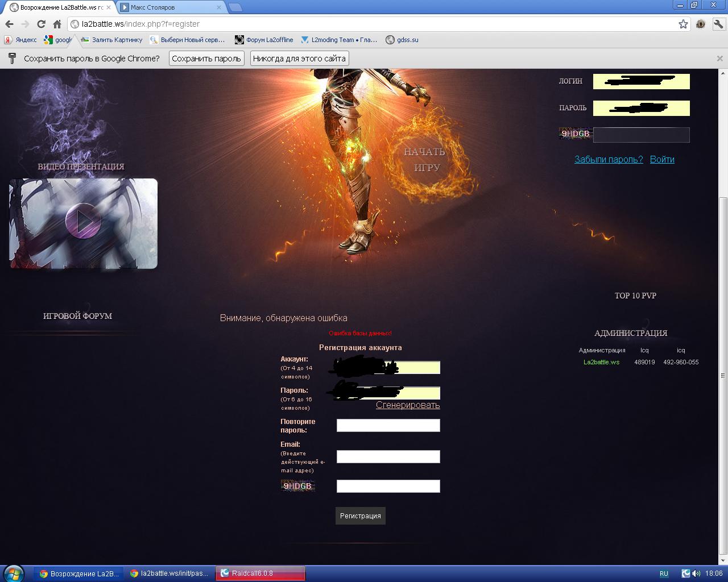Reload the la2battle.ws page
The image size is (728, 582).
(41, 24)
